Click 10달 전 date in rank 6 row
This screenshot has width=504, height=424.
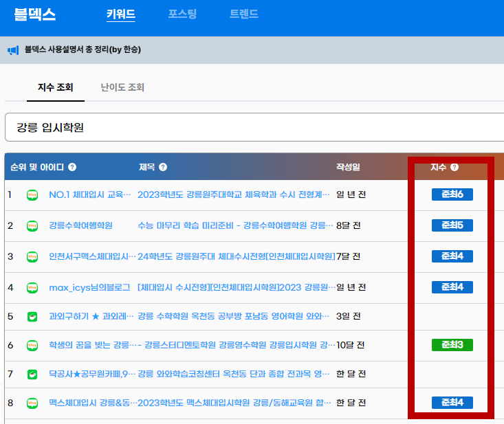click(x=351, y=345)
